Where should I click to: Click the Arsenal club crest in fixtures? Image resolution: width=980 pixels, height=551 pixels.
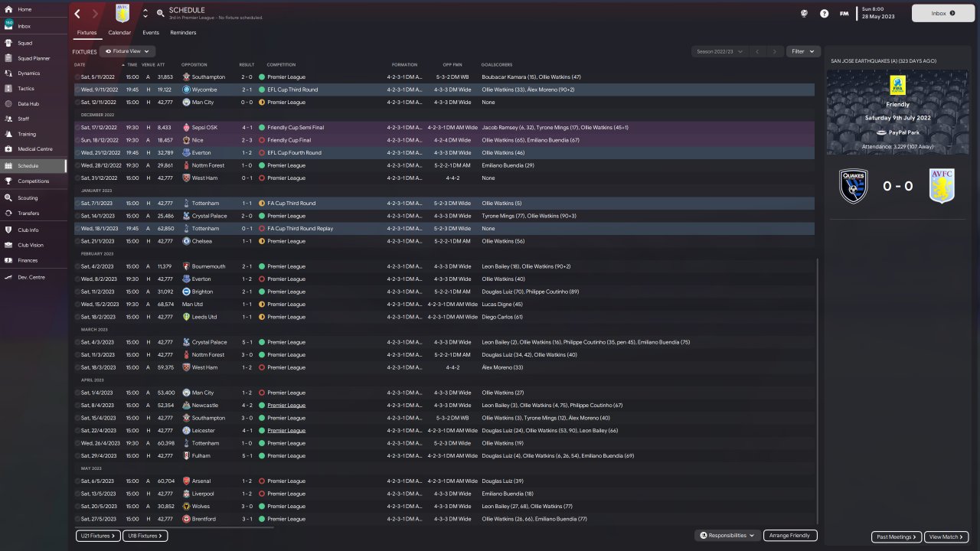[x=187, y=481]
